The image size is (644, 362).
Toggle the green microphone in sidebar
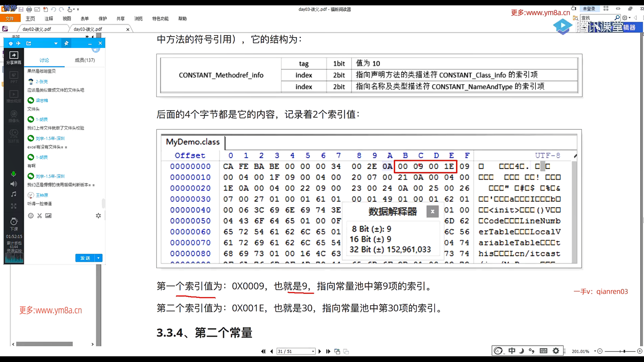click(13, 174)
